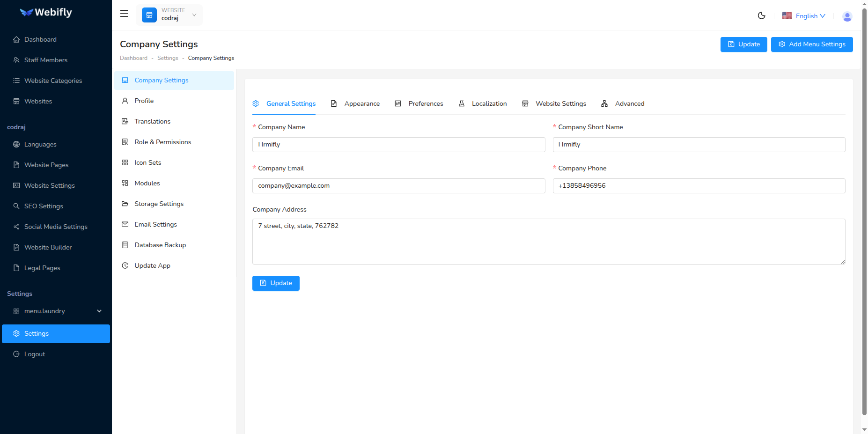Click the Social Media Settings share icon

16,227
